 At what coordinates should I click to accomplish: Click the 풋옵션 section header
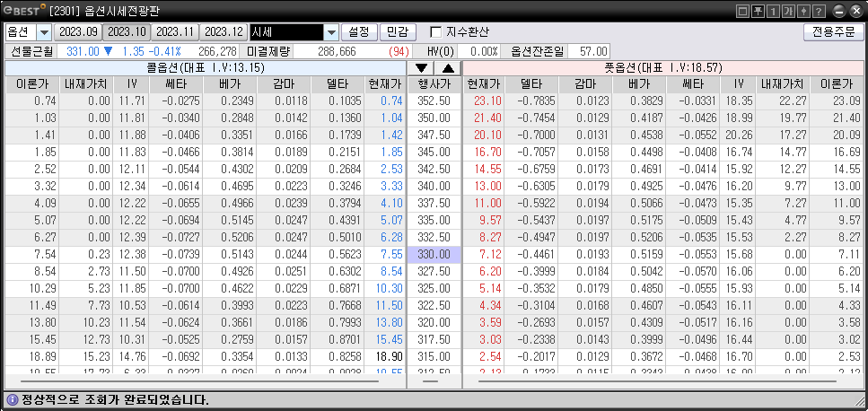663,68
